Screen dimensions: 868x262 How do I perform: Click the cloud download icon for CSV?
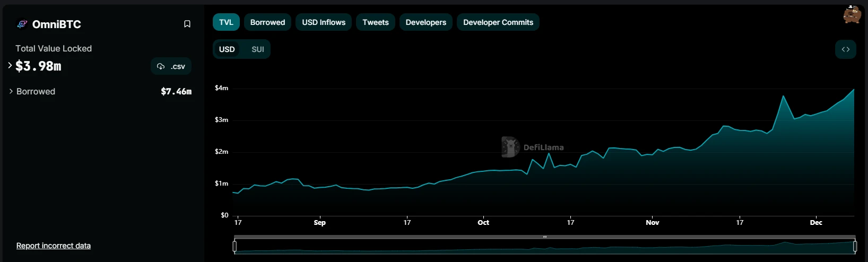pyautogui.click(x=161, y=66)
